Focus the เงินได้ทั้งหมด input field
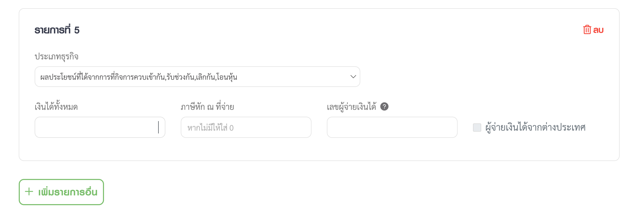This screenshot has height=217, width=644. coord(100,127)
